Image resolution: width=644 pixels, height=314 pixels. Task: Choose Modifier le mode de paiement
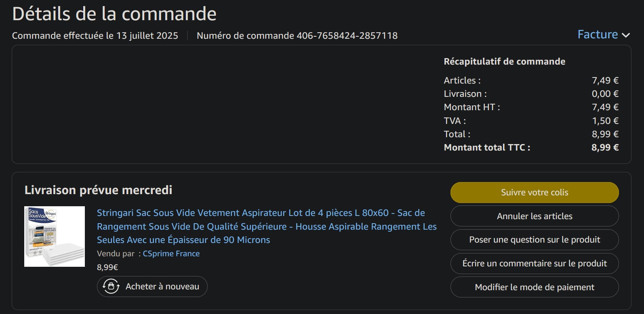(534, 287)
